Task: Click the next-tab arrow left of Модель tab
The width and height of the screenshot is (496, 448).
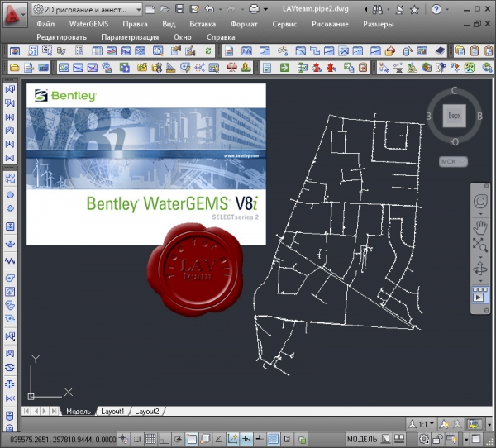Action: 45,412
